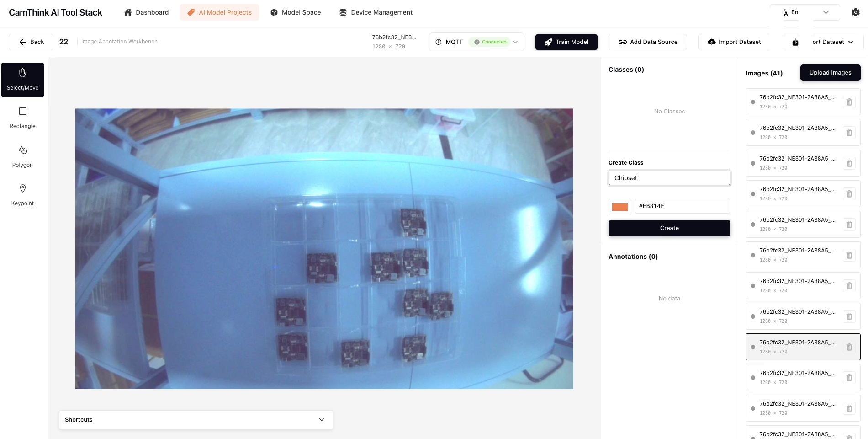
Task: Navigate to Device Management
Action: click(x=376, y=12)
